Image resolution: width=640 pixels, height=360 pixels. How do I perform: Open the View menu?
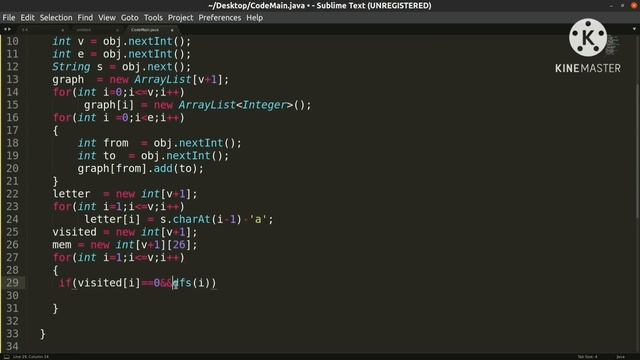click(x=107, y=18)
